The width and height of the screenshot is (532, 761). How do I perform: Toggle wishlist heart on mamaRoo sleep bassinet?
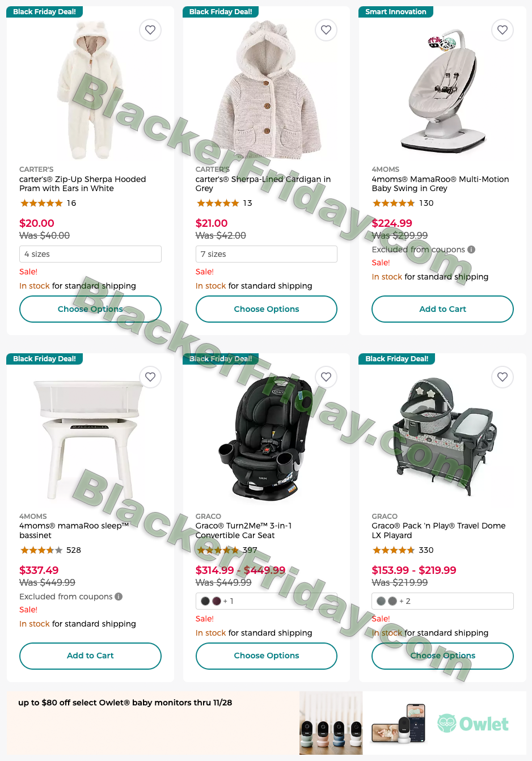[x=150, y=377]
